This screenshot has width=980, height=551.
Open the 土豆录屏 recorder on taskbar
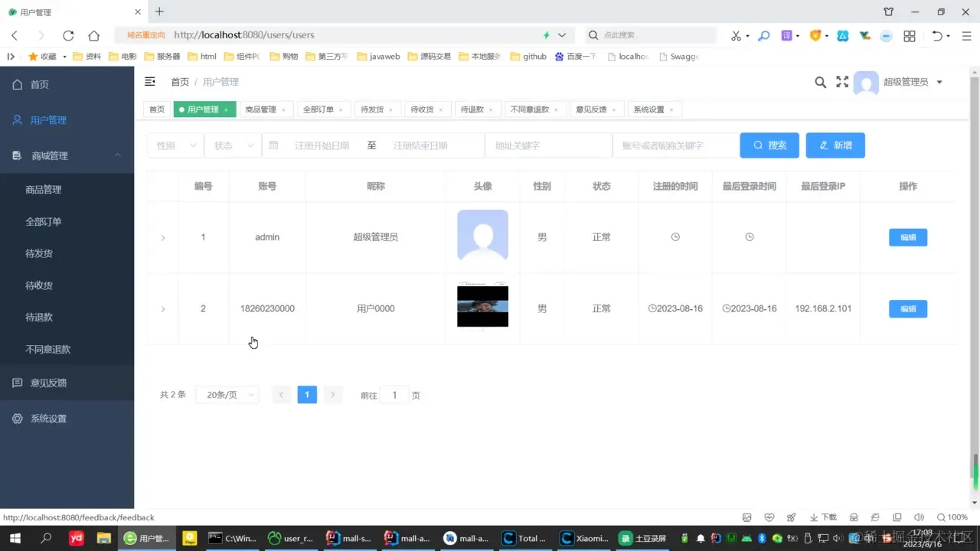click(644, 538)
